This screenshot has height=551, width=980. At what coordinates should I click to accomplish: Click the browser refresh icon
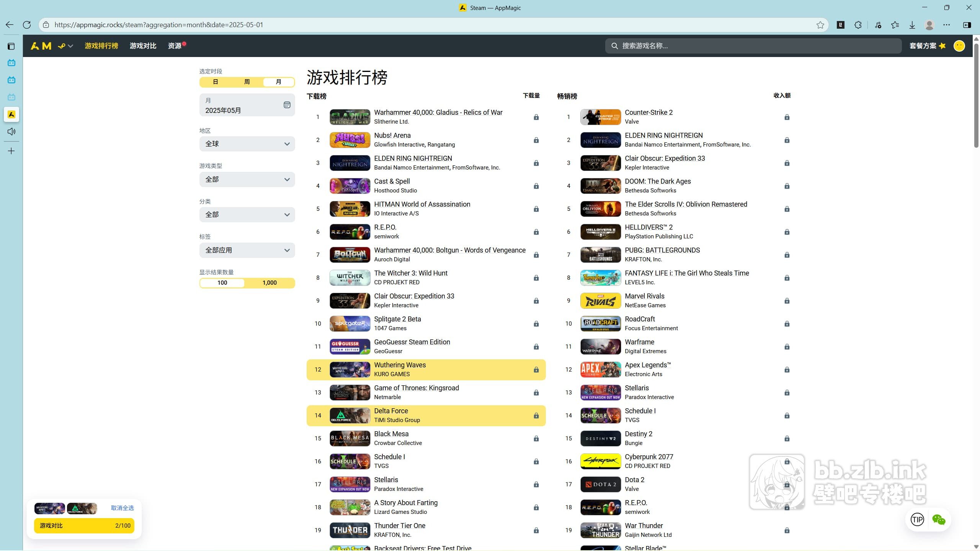point(27,25)
